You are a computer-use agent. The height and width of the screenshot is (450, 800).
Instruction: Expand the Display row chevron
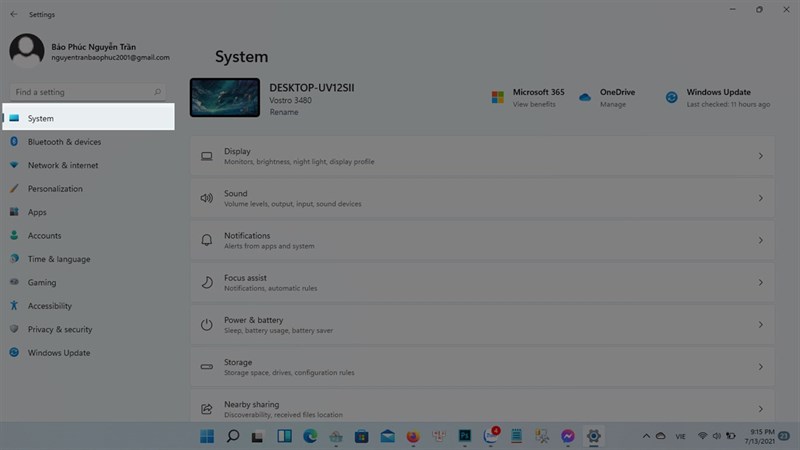point(760,156)
